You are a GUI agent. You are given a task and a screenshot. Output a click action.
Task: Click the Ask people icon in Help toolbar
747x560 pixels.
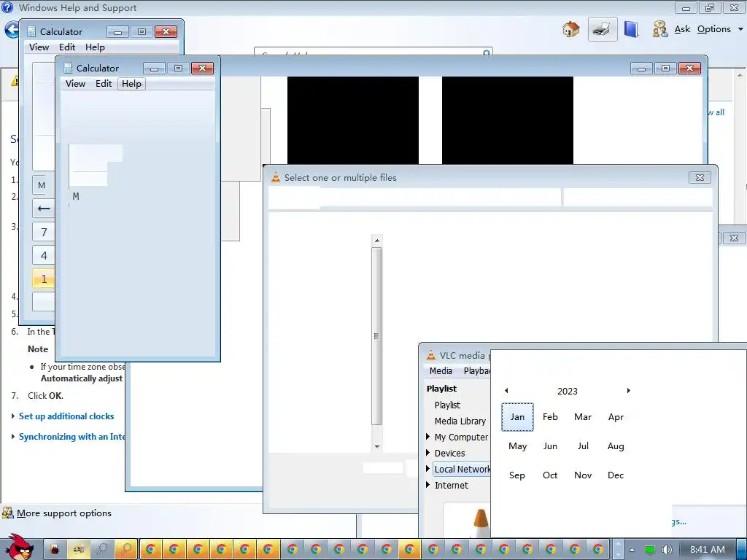[x=659, y=29]
